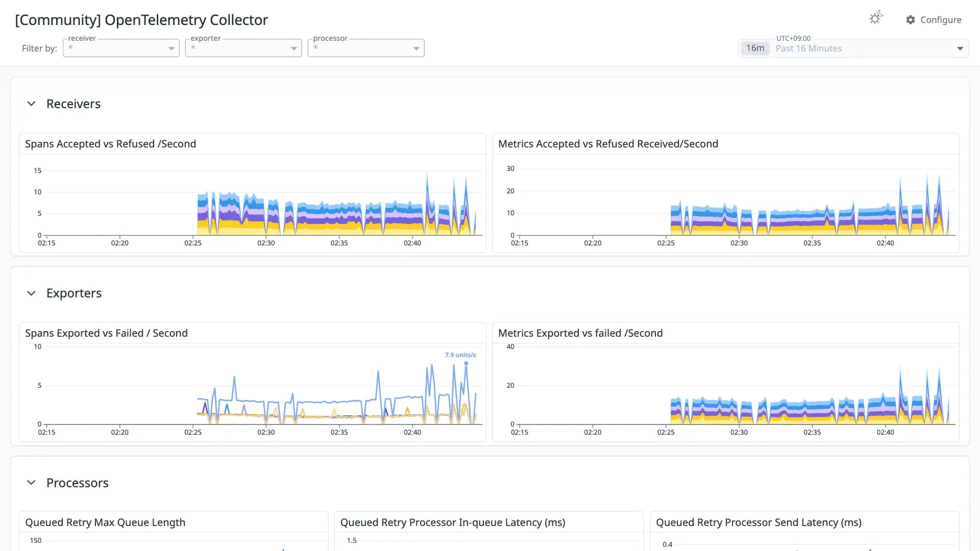Open the exporter filter dropdown

click(x=243, y=48)
